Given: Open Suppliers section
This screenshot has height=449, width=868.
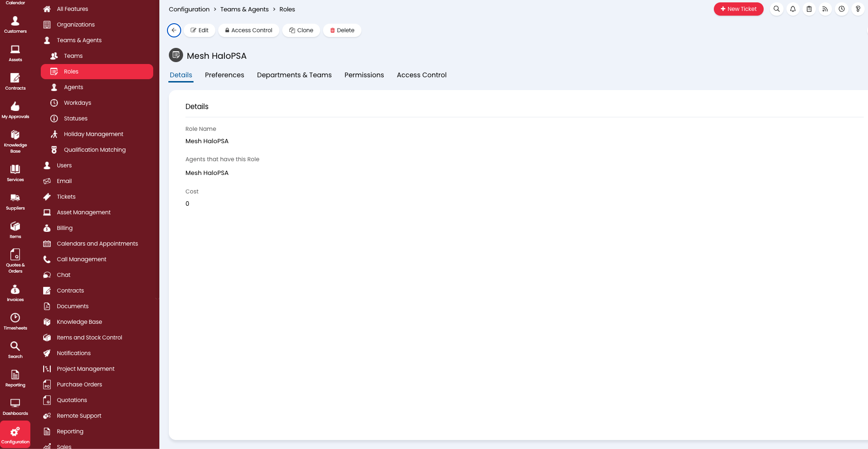Looking at the screenshot, I should click(x=15, y=202).
